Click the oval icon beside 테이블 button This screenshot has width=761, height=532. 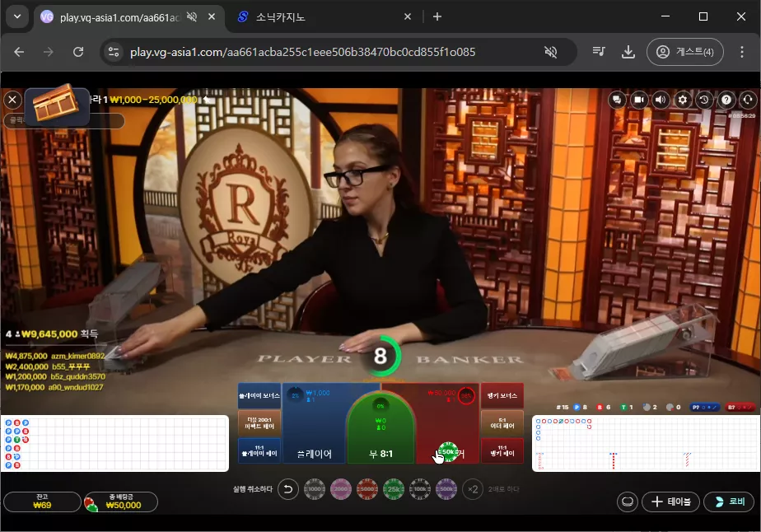click(628, 502)
